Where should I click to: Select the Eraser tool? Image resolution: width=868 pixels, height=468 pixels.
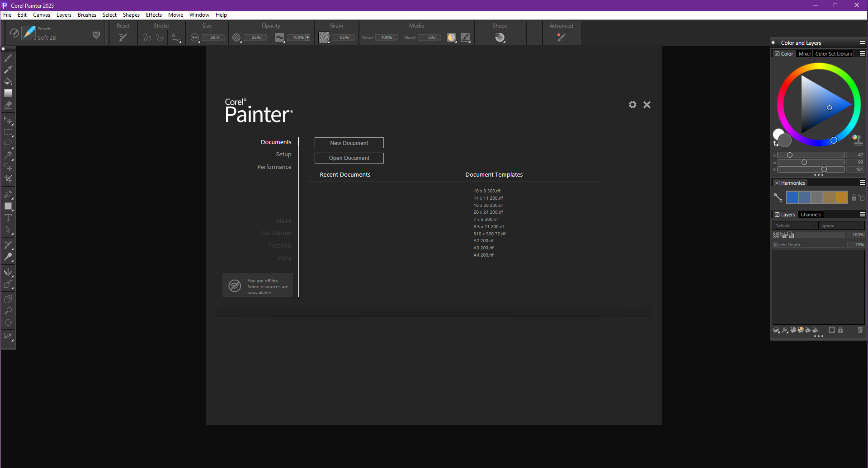click(8, 105)
